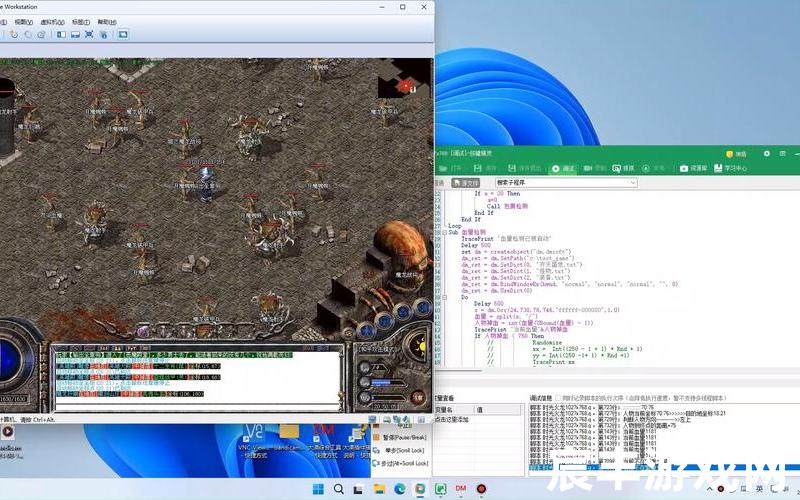
Task: Select the debug log line ending with 往上
Action: [x=610, y=420]
